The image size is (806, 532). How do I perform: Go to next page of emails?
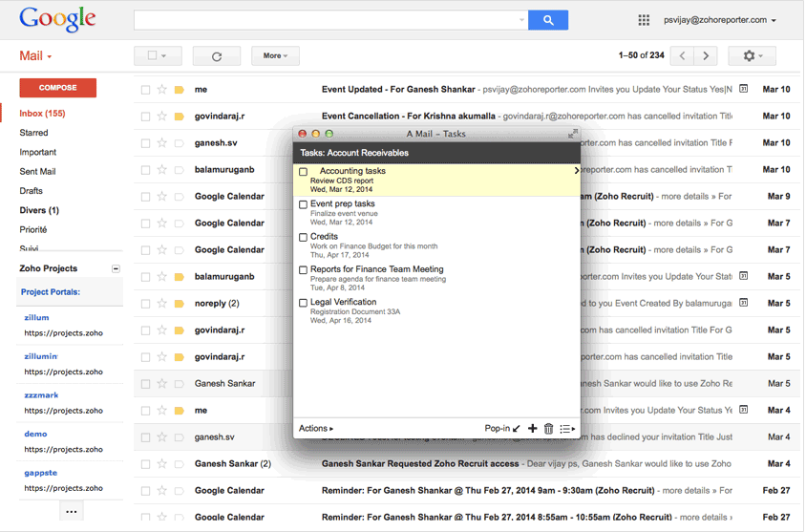coord(706,56)
